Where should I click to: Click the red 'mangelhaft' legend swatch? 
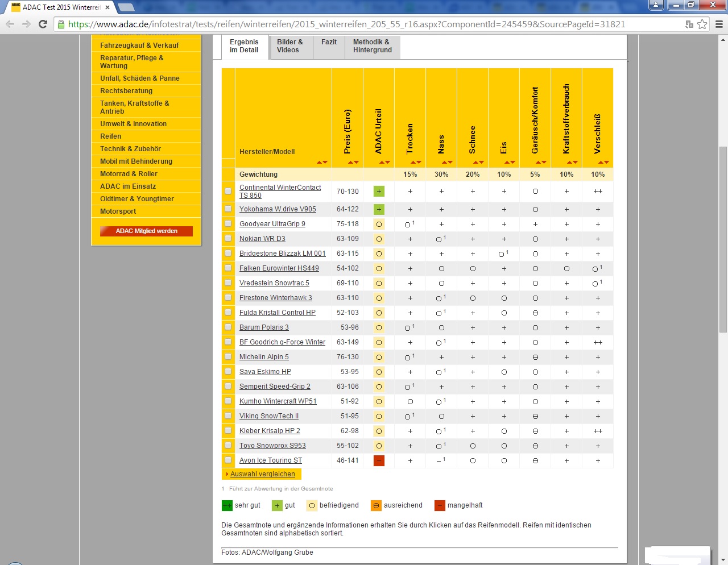click(x=440, y=505)
